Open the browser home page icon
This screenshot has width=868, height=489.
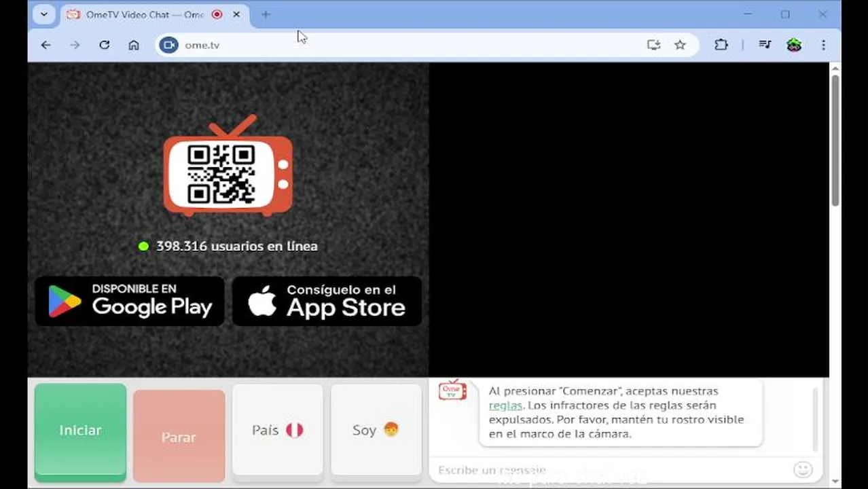click(x=134, y=45)
